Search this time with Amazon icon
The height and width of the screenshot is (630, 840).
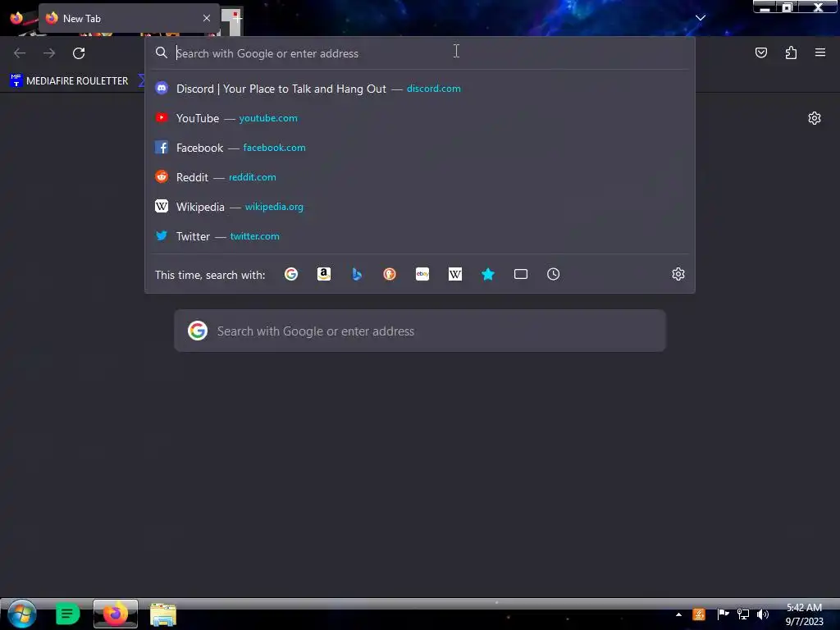[323, 274]
